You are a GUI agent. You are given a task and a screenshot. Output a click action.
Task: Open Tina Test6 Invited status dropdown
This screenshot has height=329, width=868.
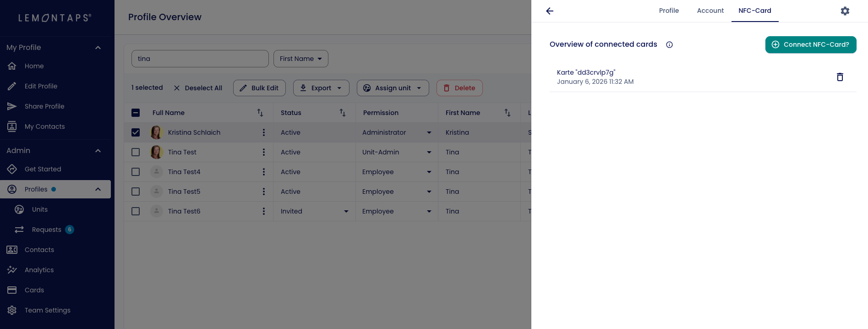(346, 211)
